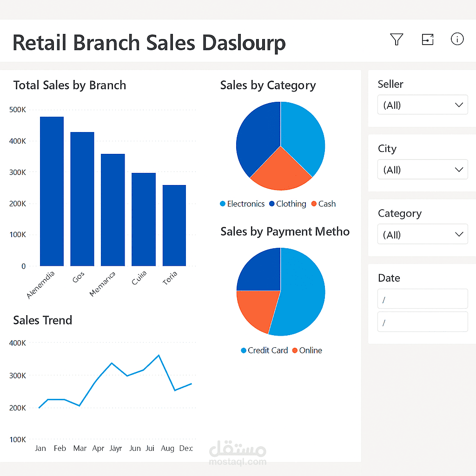The height and width of the screenshot is (476, 476).
Task: Select the Gos branch bar
Action: pyautogui.click(x=82, y=199)
